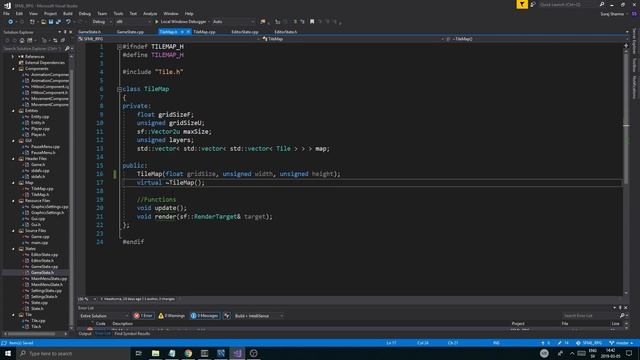The width and height of the screenshot is (640, 360).
Task: Open the Auto dropdown in toolbar
Action: [233, 22]
